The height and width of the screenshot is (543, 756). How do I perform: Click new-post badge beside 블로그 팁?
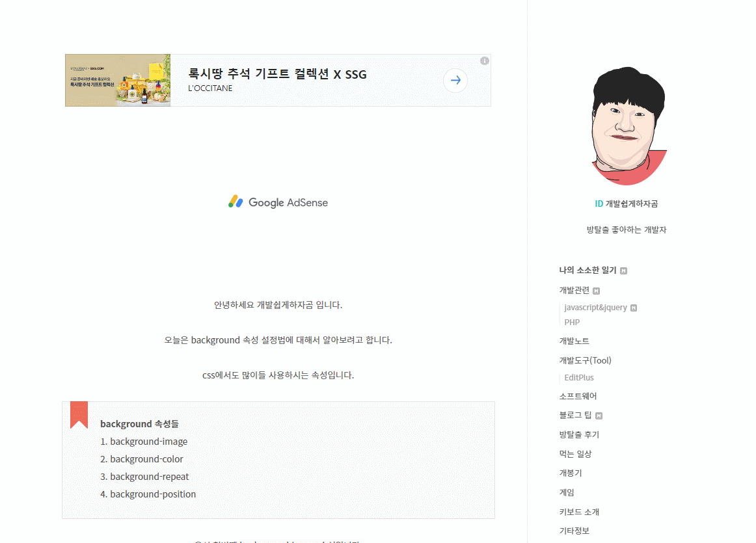pyautogui.click(x=599, y=416)
